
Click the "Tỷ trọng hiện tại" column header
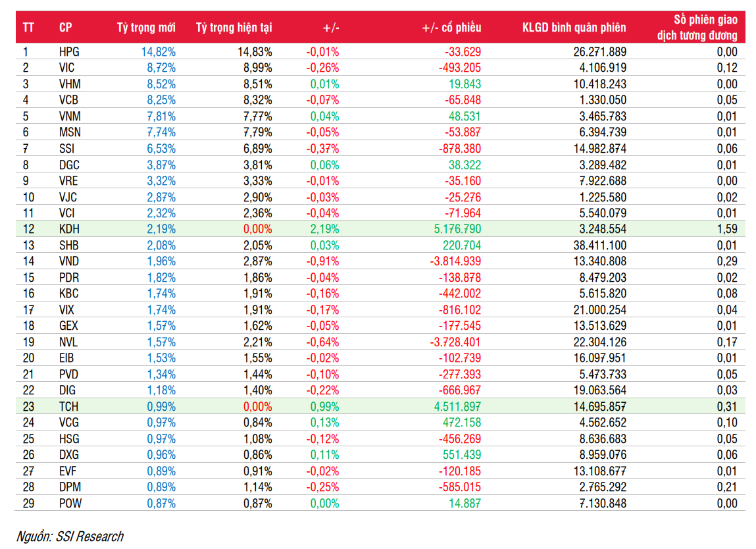click(234, 28)
